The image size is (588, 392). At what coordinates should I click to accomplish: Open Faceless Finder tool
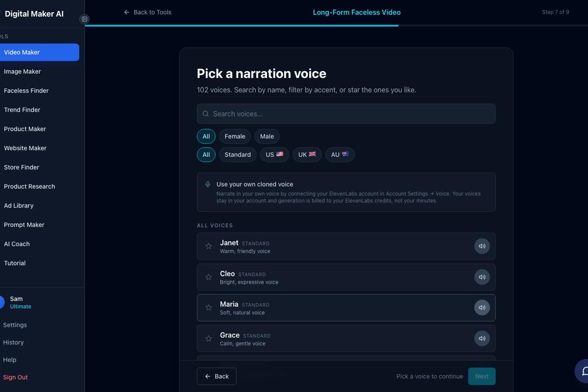point(39,91)
